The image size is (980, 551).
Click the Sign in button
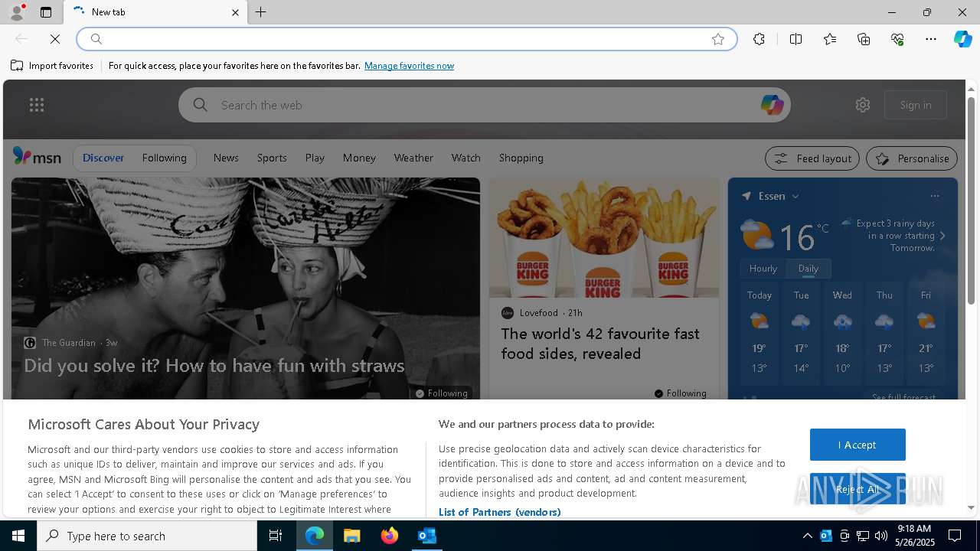[916, 105]
